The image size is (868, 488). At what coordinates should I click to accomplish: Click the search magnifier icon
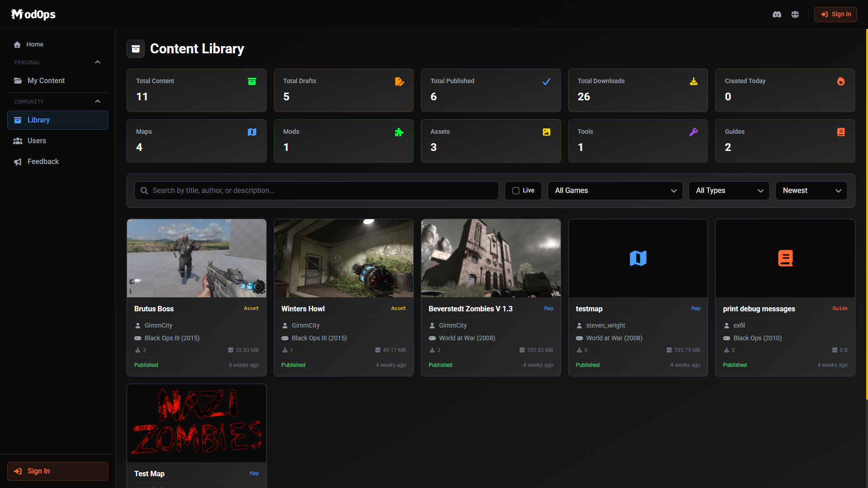pyautogui.click(x=144, y=190)
